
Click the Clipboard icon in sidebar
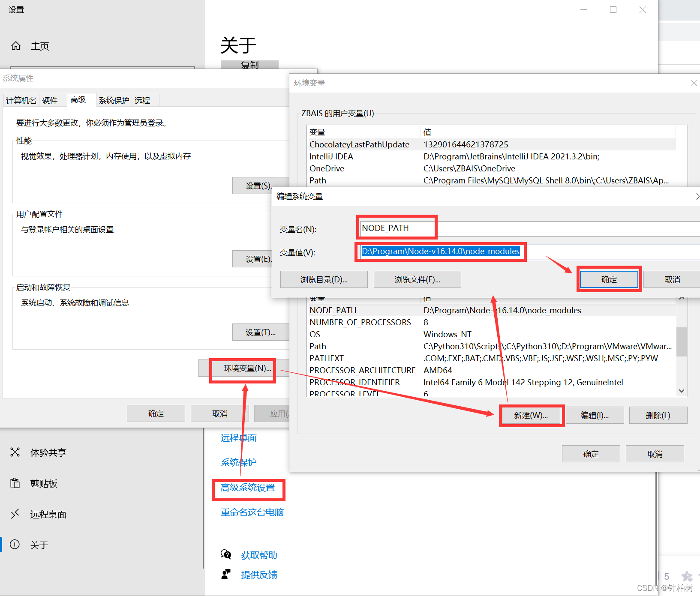(x=15, y=483)
